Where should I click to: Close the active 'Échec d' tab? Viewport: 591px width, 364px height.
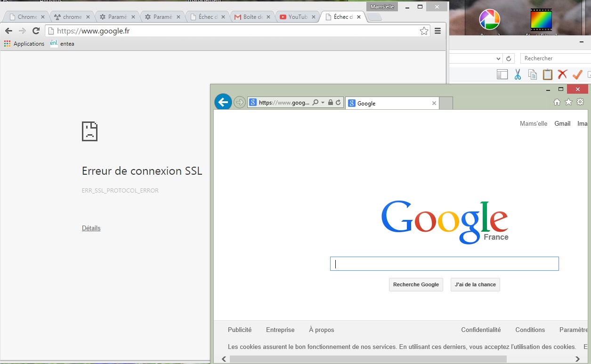click(x=359, y=17)
